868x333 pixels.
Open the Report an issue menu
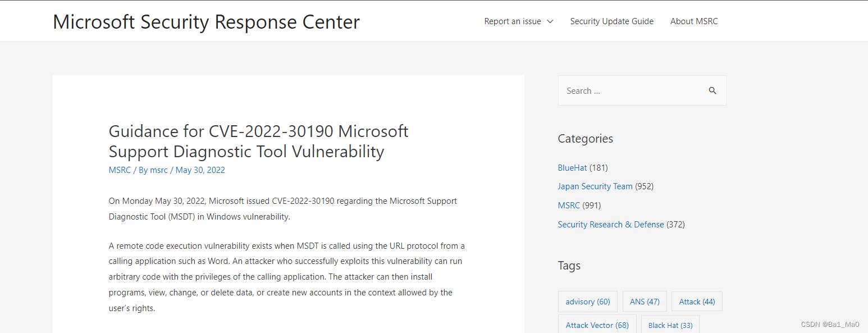(513, 21)
